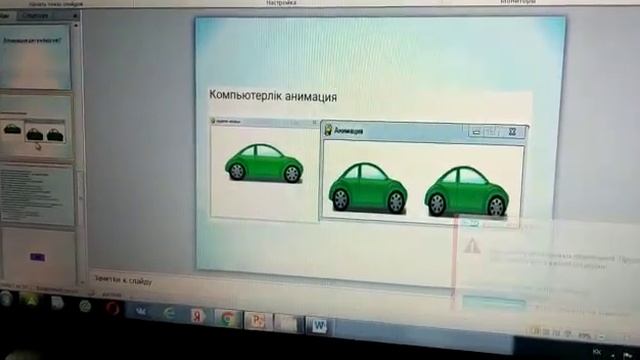Select the text-filled third slide thumbnail
This screenshot has width=640, height=360.
(x=38, y=196)
